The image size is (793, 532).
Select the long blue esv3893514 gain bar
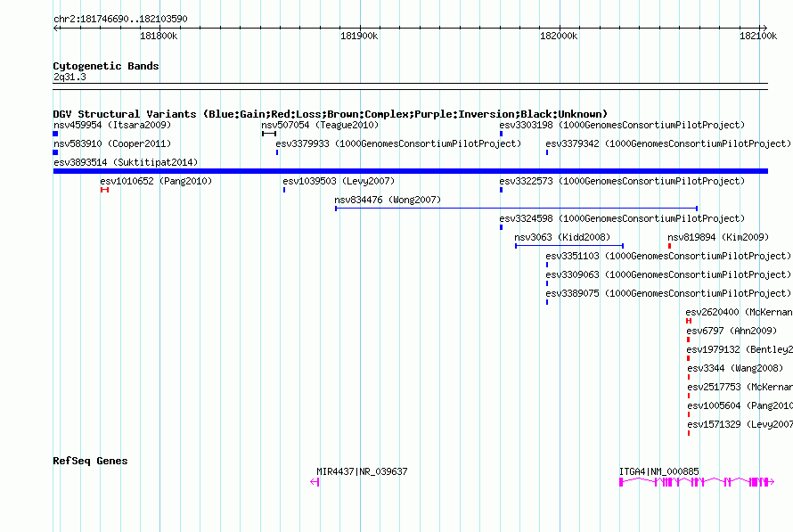point(411,171)
